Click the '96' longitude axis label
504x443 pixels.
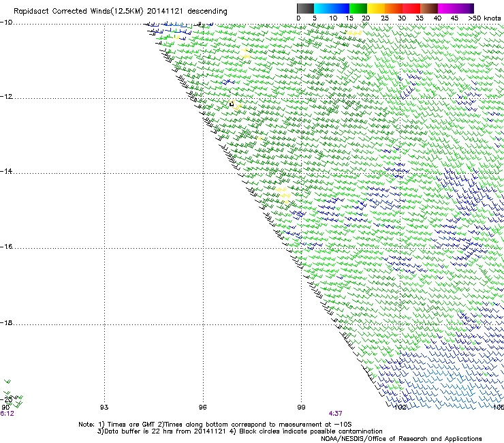(202, 408)
